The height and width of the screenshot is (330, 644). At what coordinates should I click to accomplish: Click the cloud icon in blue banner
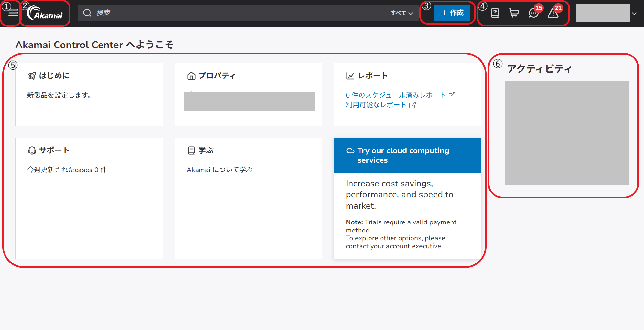(350, 150)
